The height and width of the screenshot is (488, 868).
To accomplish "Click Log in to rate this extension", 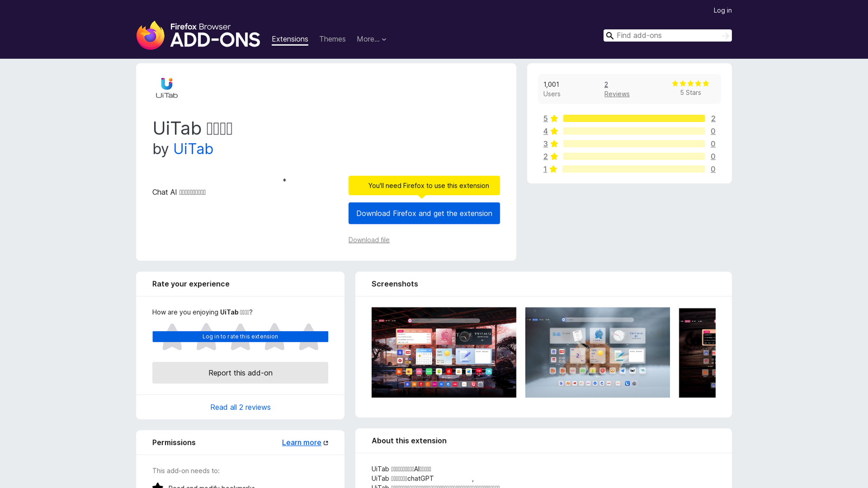I will [x=240, y=337].
